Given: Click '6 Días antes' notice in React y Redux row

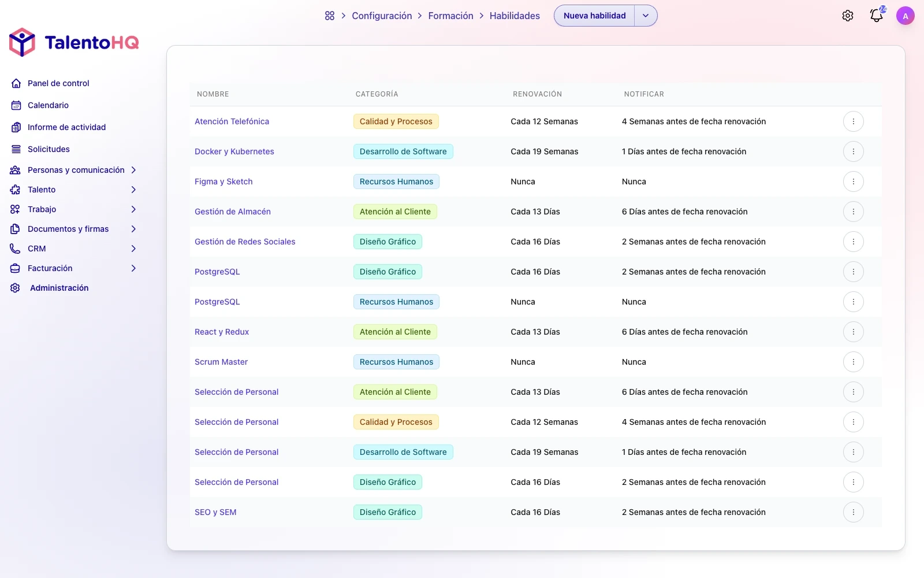Looking at the screenshot, I should coord(685,332).
